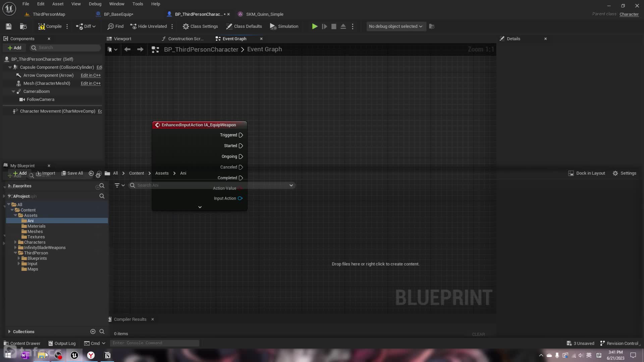This screenshot has width=644, height=362.
Task: Select the Materials folder
Action: [36, 226]
